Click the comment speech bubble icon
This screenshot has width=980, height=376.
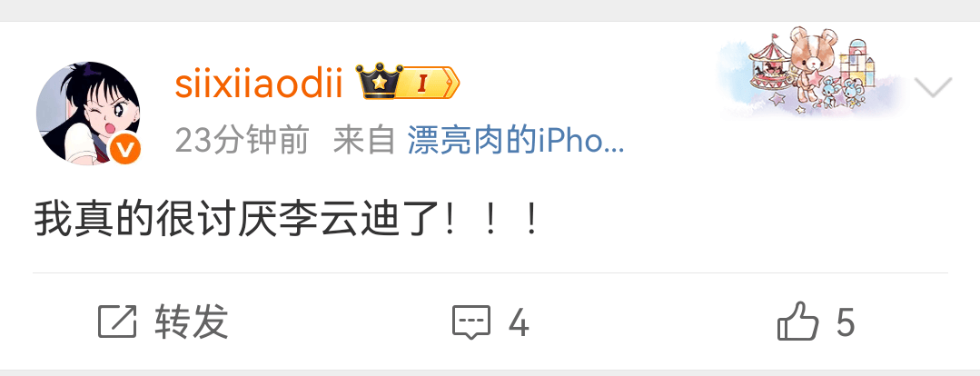point(471,322)
